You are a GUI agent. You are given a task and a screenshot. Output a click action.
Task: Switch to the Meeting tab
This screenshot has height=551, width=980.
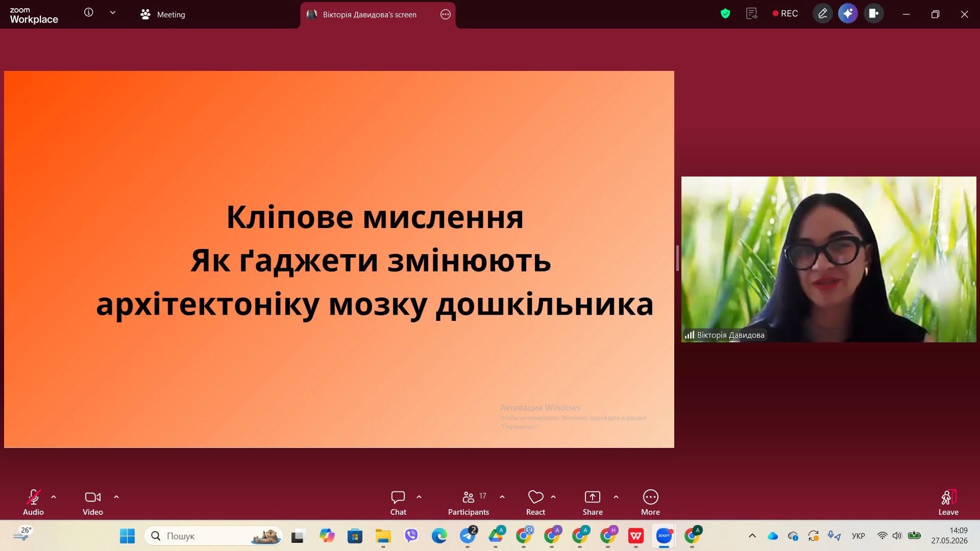pos(163,14)
